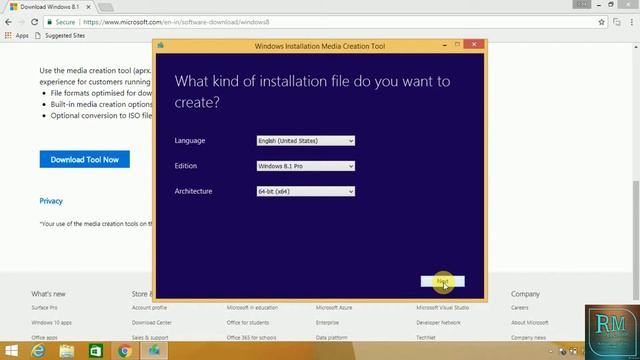Screen dimensions: 640x360
Task: Click the browser back arrow
Action: (x=8, y=22)
